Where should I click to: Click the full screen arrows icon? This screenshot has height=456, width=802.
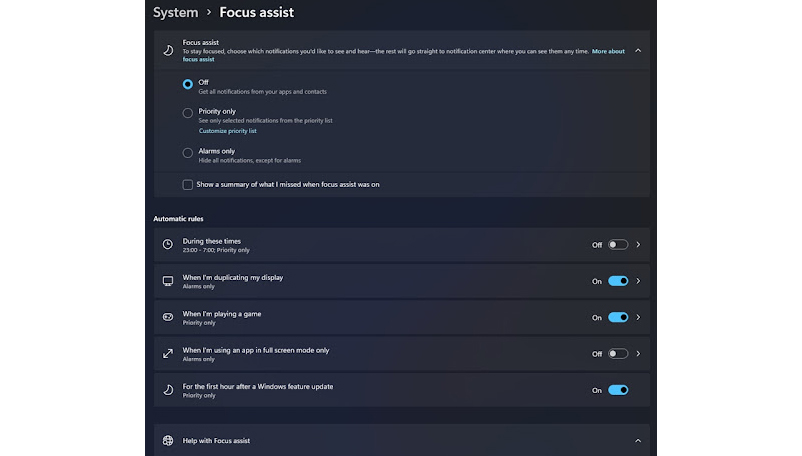tap(168, 354)
